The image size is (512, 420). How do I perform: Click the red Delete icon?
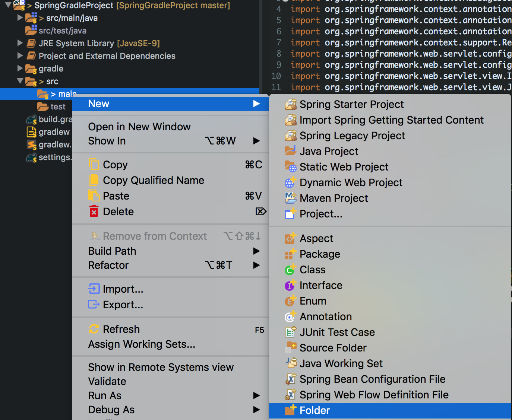(x=94, y=211)
